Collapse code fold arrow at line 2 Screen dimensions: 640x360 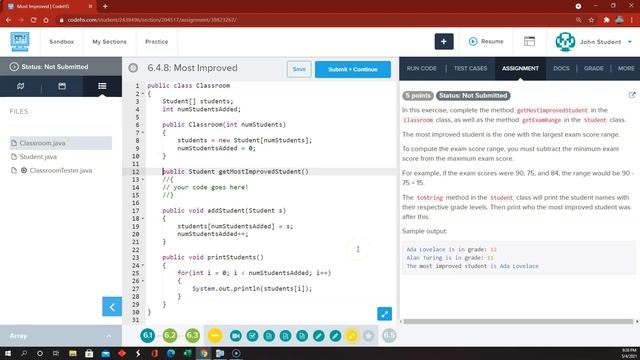point(143,94)
